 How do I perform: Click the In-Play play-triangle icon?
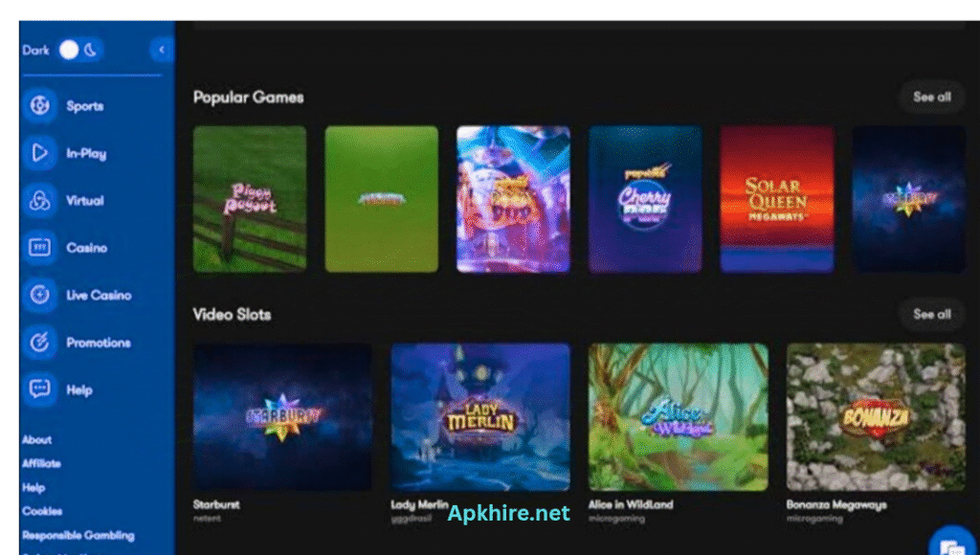tap(40, 153)
